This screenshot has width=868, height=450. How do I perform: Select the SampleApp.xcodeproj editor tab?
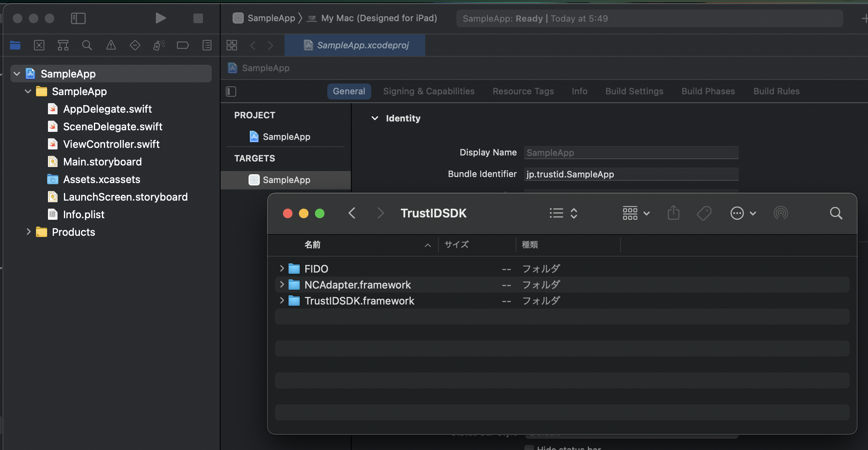pos(355,45)
